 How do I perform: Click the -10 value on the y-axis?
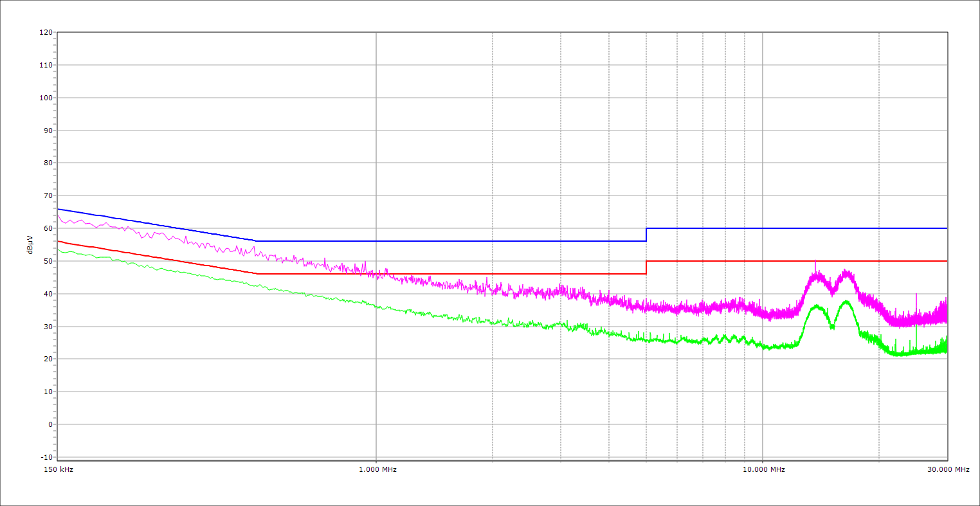tap(46, 457)
